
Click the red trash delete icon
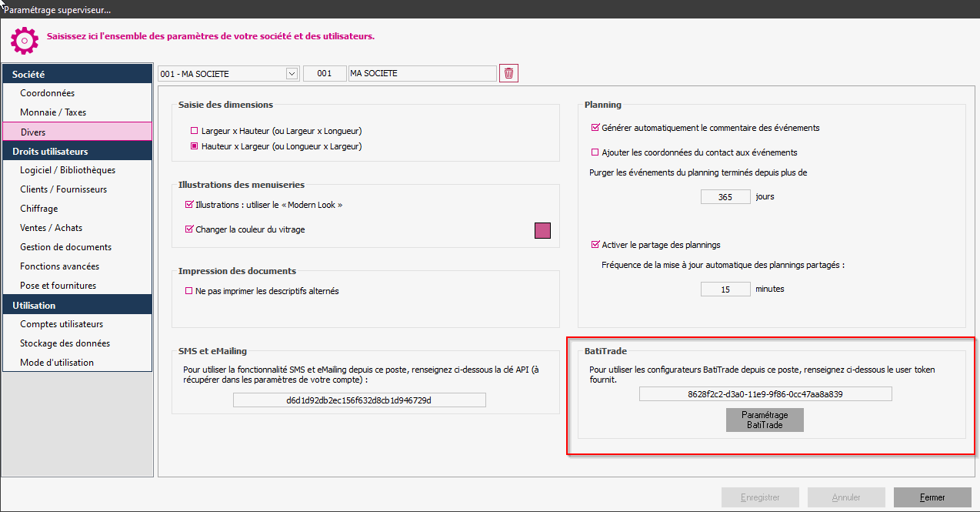click(x=508, y=73)
